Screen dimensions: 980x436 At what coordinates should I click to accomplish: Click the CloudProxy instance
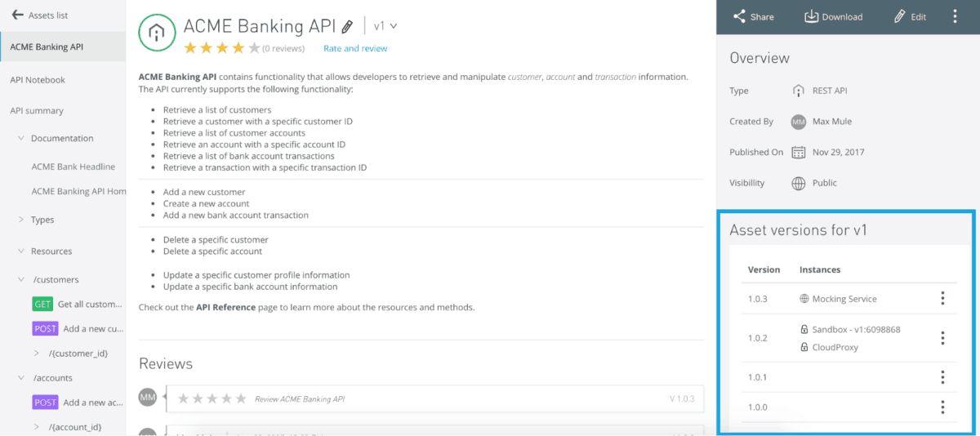(x=829, y=347)
